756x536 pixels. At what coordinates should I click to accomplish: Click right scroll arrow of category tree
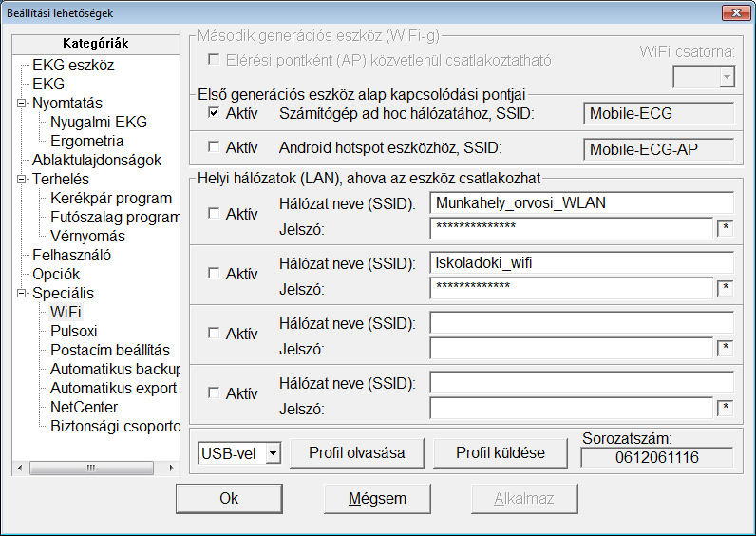tap(171, 468)
